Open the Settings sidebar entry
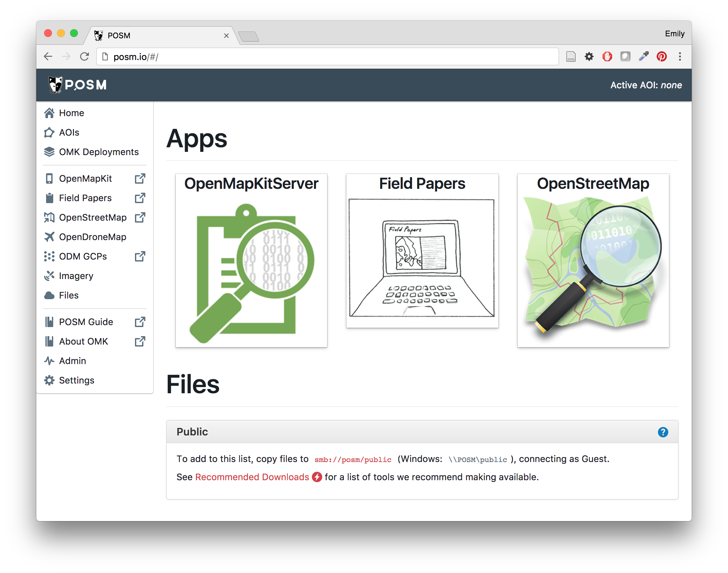This screenshot has width=728, height=573. [x=77, y=381]
